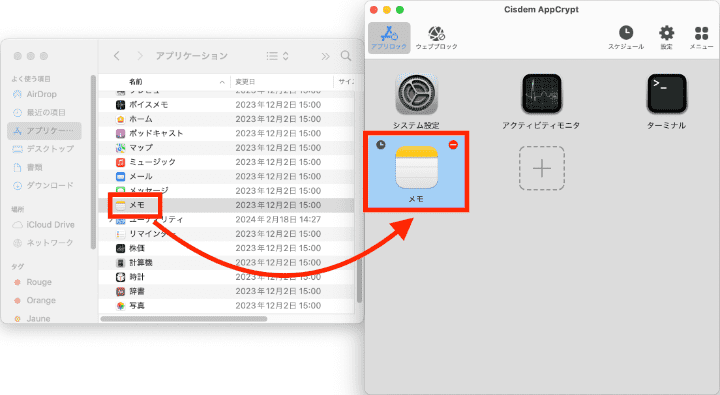Select アプリケーション in Finder sidebar
720x395 pixels.
click(44, 131)
